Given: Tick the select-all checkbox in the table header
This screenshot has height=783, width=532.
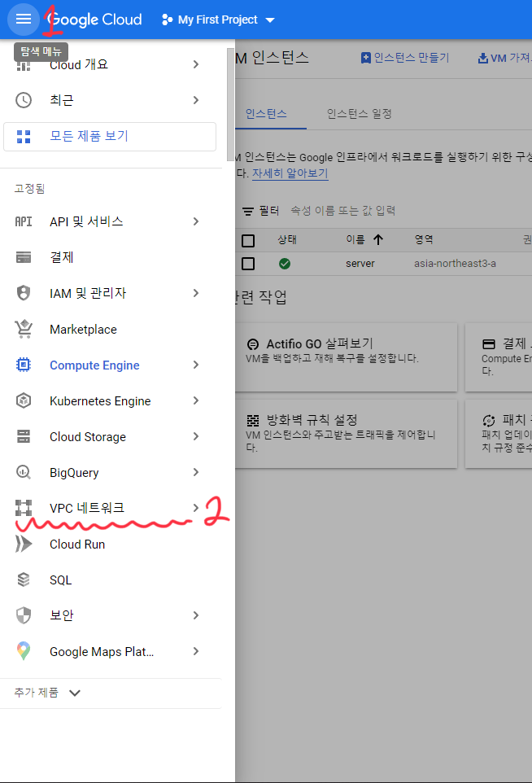Looking at the screenshot, I should click(x=248, y=241).
